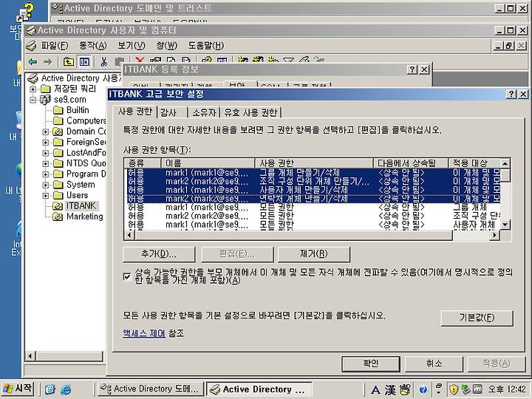
Task: Click the IME tools pad icon
Action: (x=405, y=390)
